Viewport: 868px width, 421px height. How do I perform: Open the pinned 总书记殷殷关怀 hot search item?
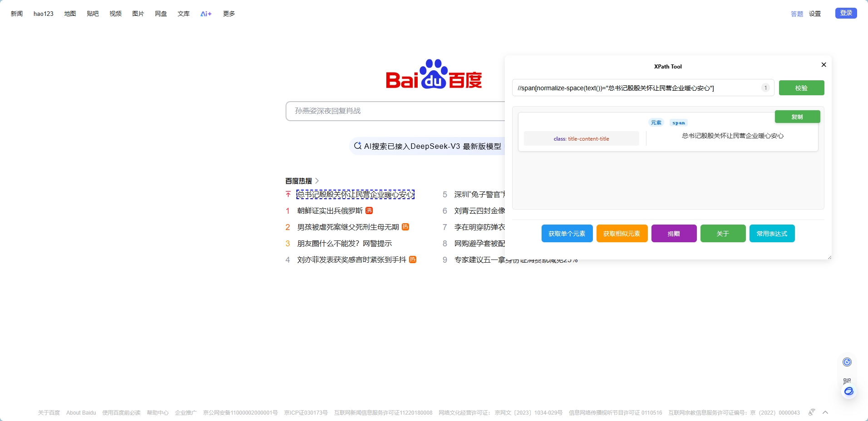click(355, 194)
